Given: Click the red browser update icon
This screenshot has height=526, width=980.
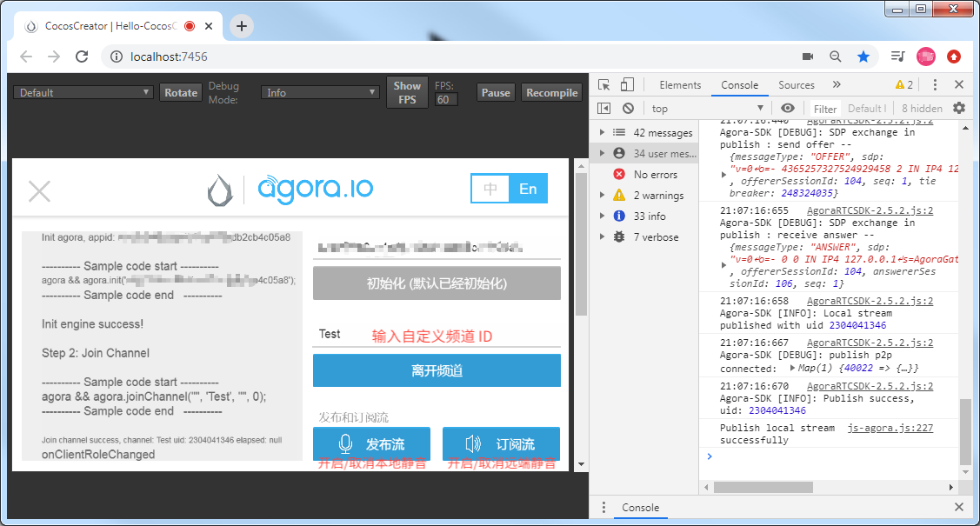Looking at the screenshot, I should (x=954, y=57).
